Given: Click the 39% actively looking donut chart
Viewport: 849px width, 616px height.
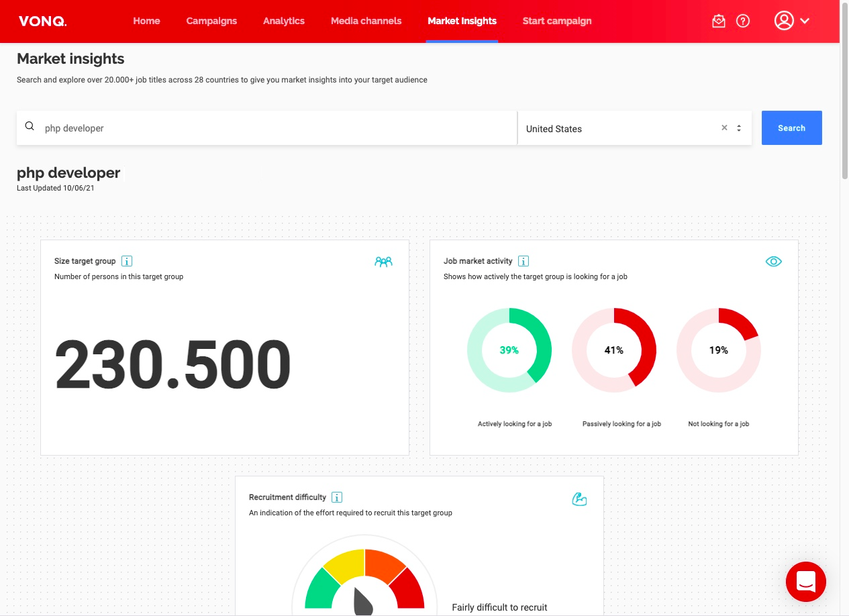Looking at the screenshot, I should (x=509, y=350).
